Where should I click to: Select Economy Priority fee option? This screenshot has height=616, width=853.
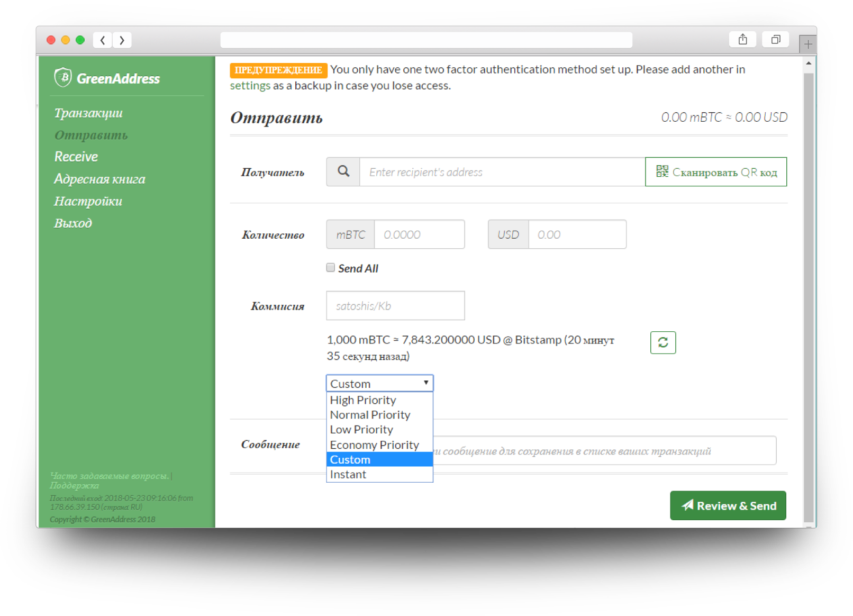(x=379, y=445)
